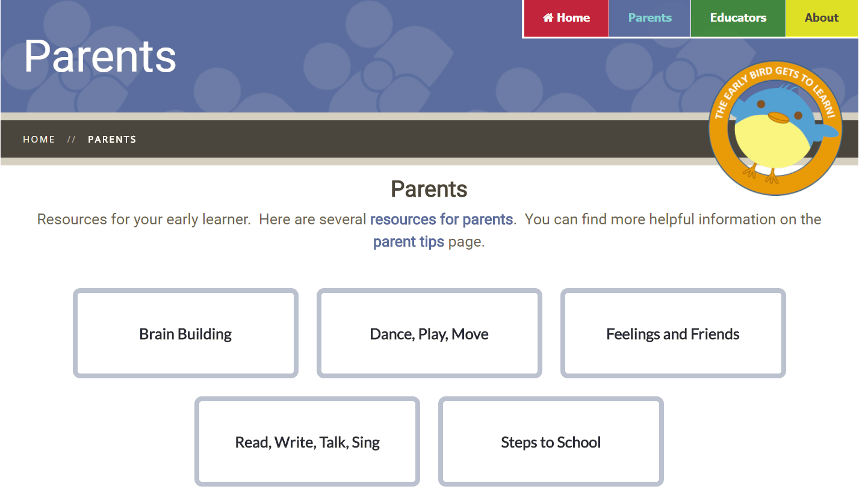
Task: Click the PARENTS breadcrumb item
Action: (x=112, y=140)
